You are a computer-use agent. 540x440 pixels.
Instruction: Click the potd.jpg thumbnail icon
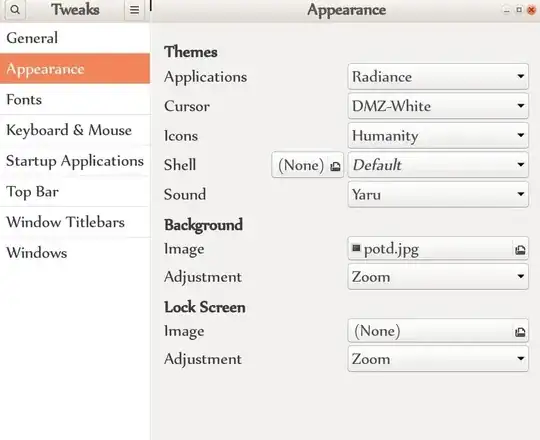[x=356, y=248]
